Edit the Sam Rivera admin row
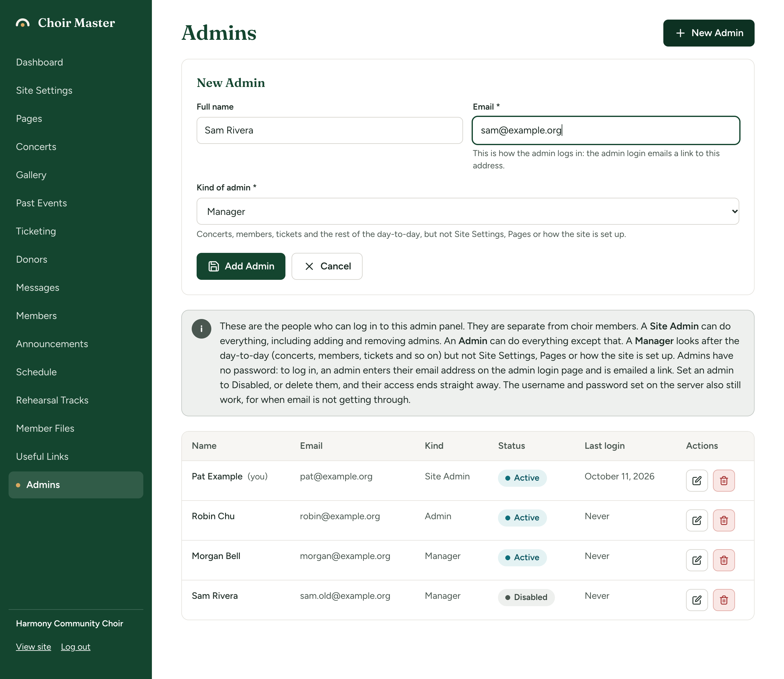784x679 pixels. click(x=696, y=600)
